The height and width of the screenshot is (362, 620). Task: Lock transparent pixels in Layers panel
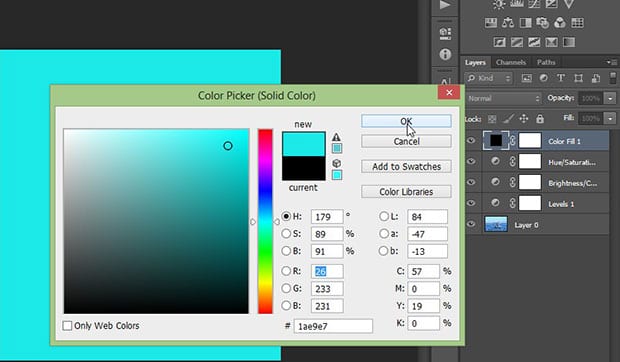coord(492,119)
